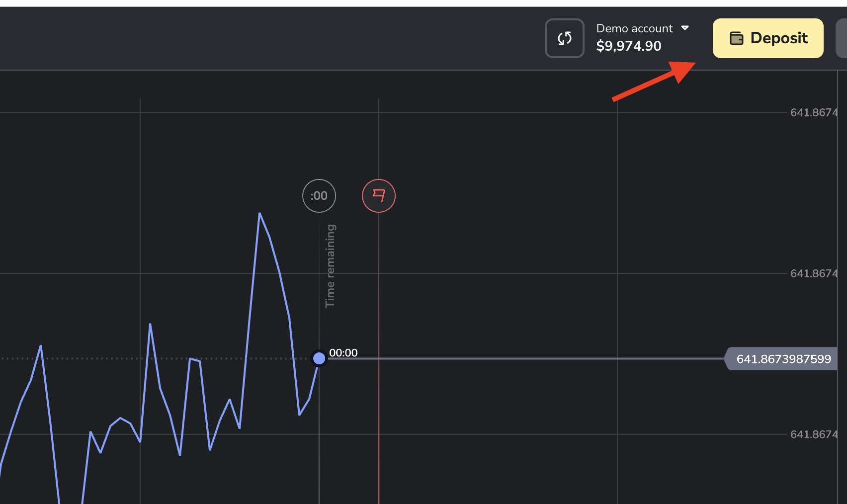Select the red finish flag marker

tap(379, 196)
